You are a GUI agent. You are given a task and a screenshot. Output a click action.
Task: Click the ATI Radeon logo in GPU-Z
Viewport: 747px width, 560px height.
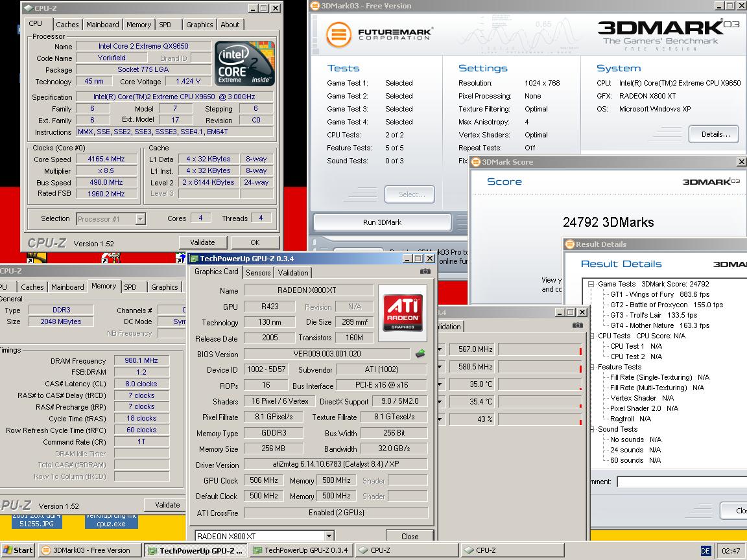(403, 312)
